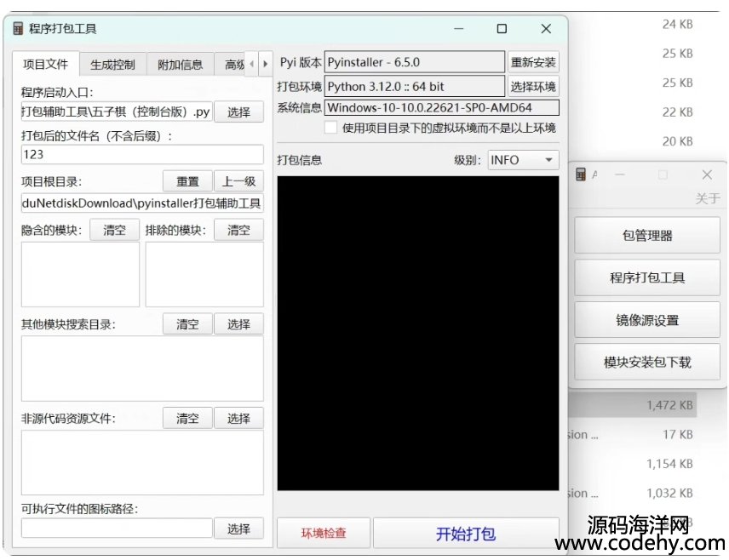Switch to the 项目文件 tab
The image size is (729, 560).
point(46,64)
